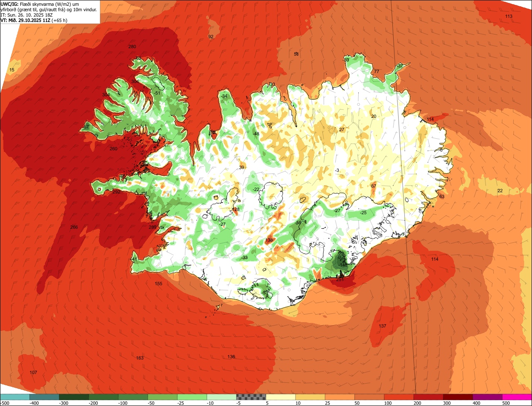This screenshot has height=406, width=532.
Task: Click the map value 138
Action: coord(269,240)
